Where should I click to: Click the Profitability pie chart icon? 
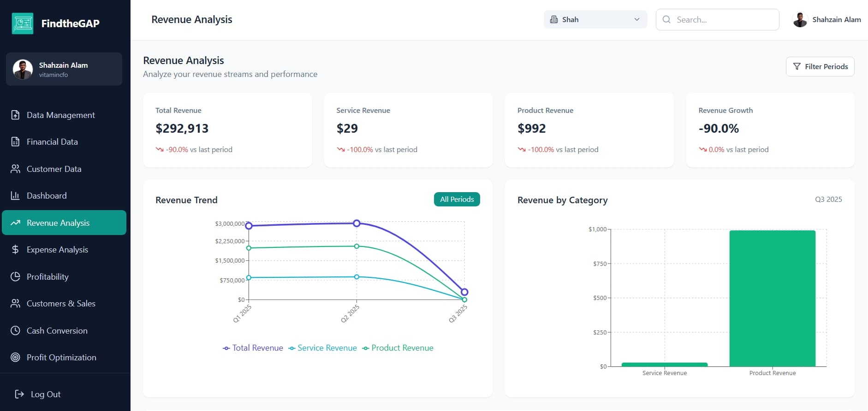pyautogui.click(x=15, y=277)
